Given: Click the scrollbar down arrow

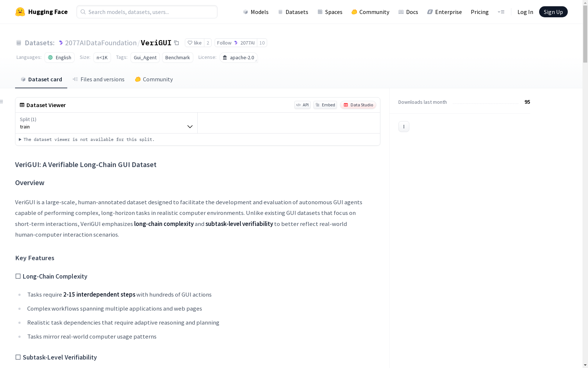Looking at the screenshot, I should tap(585, 365).
